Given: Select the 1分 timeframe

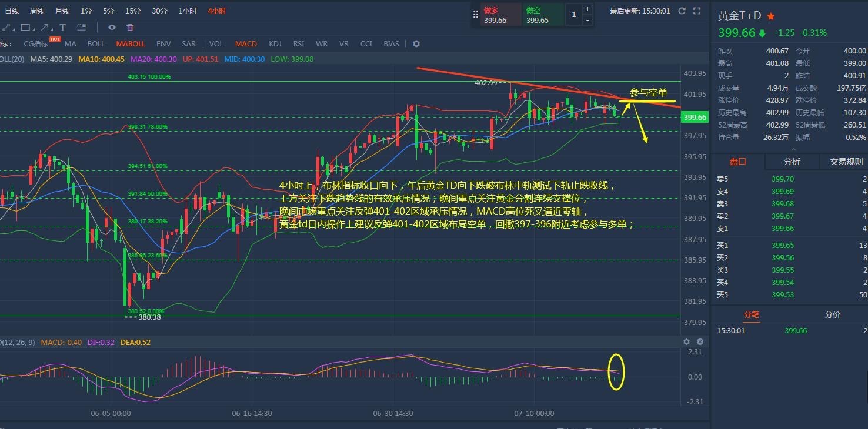Looking at the screenshot, I should [86, 11].
